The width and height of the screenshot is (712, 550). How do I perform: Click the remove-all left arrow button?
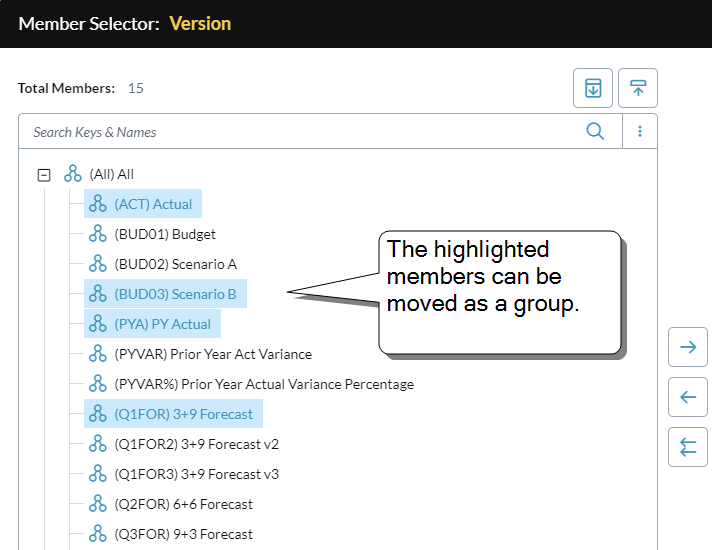(x=688, y=447)
